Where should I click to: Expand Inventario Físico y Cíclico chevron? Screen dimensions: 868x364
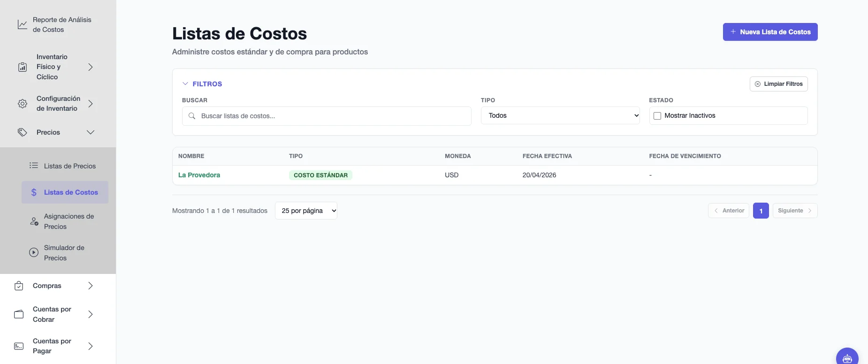pyautogui.click(x=91, y=67)
